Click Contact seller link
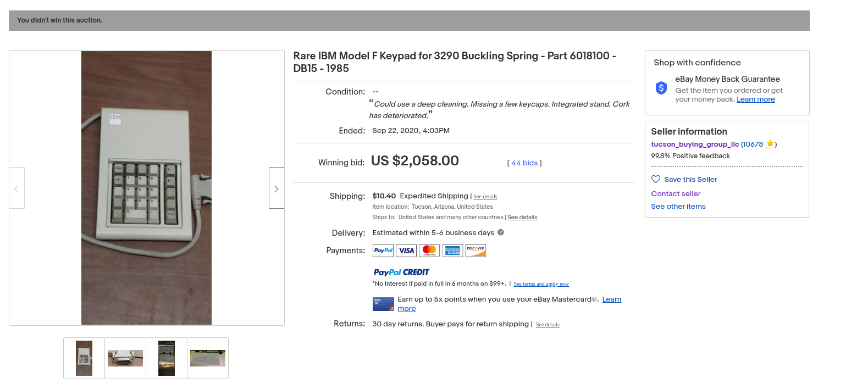 pyautogui.click(x=676, y=194)
